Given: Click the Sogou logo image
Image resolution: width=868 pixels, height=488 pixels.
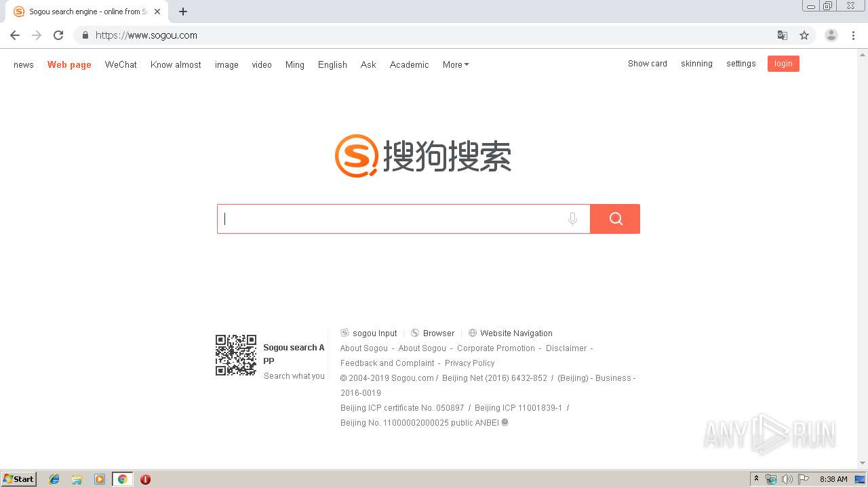Looking at the screenshot, I should pos(423,156).
